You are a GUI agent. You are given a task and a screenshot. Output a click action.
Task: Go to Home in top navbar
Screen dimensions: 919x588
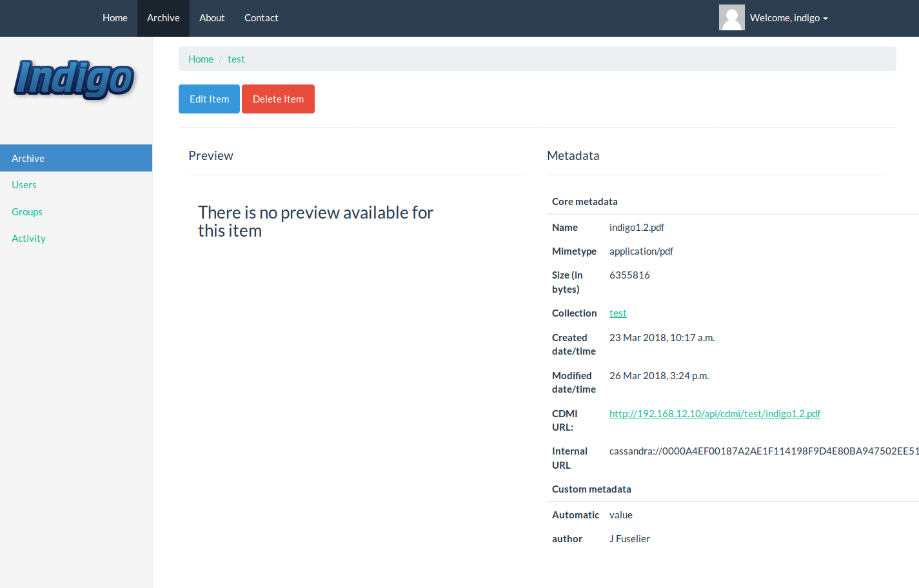click(x=115, y=18)
